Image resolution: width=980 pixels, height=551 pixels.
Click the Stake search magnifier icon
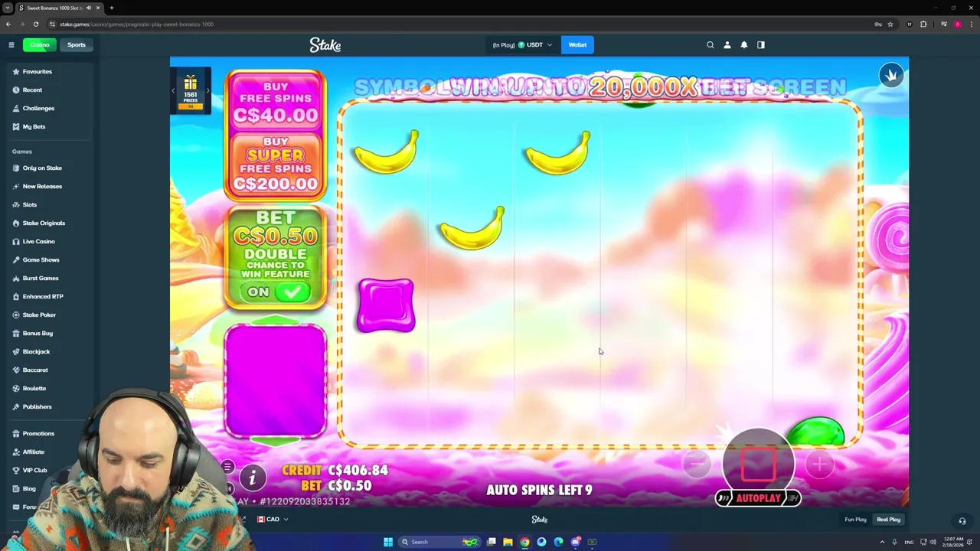tap(710, 45)
